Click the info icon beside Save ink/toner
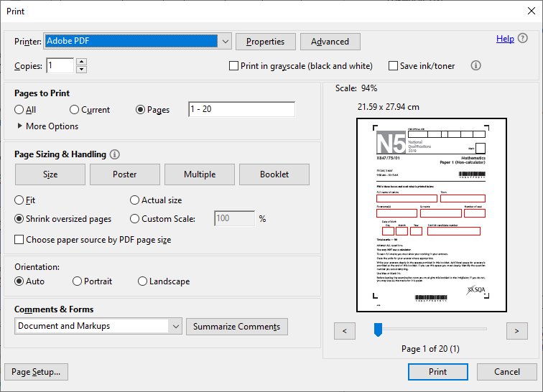Image resolution: width=543 pixels, height=392 pixels. pyautogui.click(x=475, y=65)
